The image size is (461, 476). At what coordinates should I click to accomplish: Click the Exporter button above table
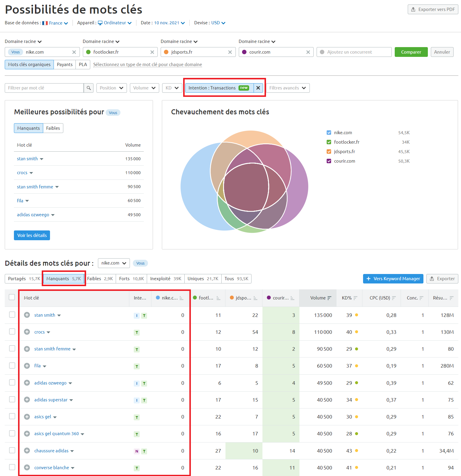pyautogui.click(x=442, y=279)
